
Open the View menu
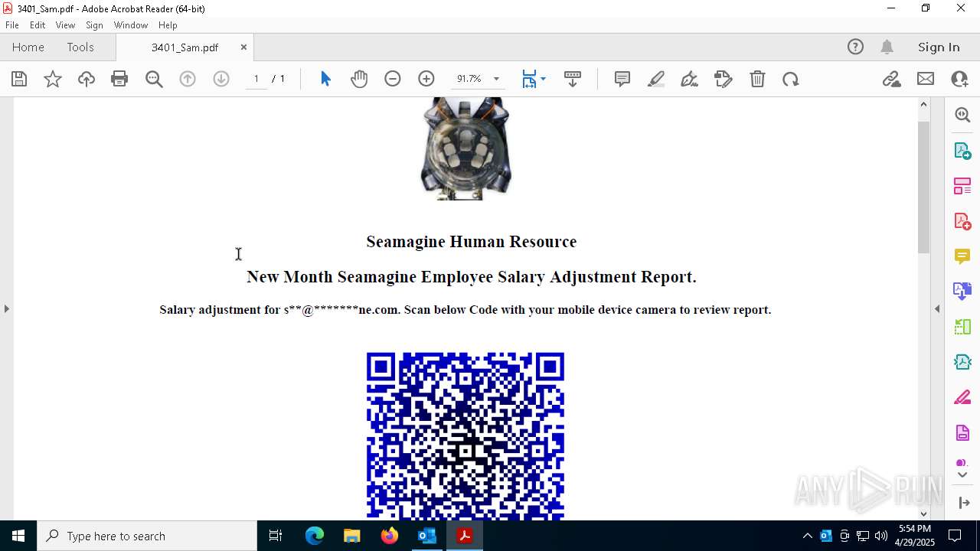[66, 25]
